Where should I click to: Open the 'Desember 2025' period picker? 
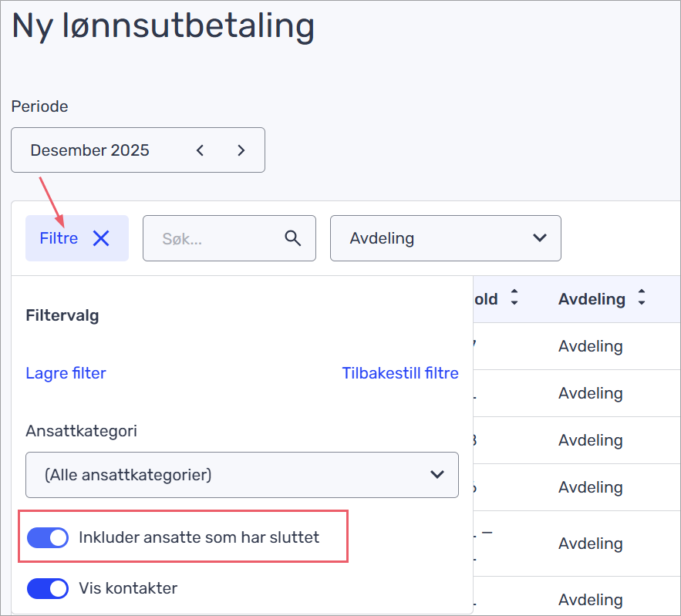tap(90, 150)
